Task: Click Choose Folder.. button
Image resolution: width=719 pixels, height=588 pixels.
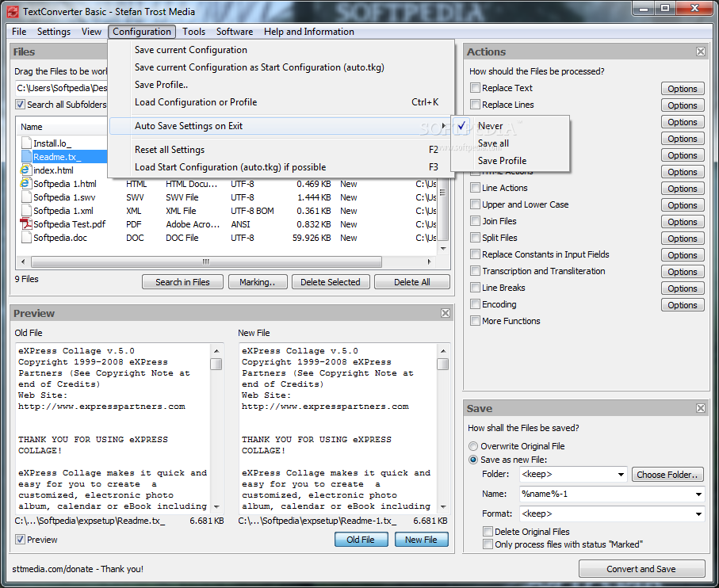Action: 667,475
